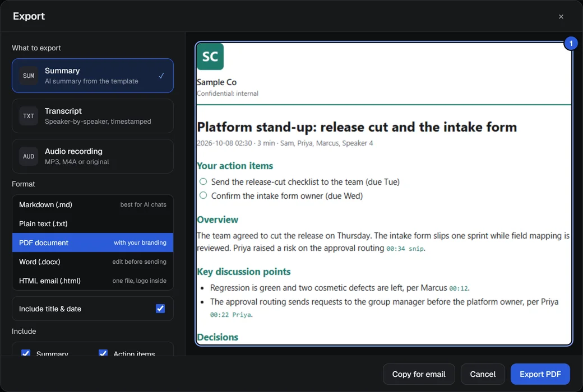Viewport: 583px width, 392px height.
Task: Open the 00:12 timestamp reference
Action: (x=459, y=288)
